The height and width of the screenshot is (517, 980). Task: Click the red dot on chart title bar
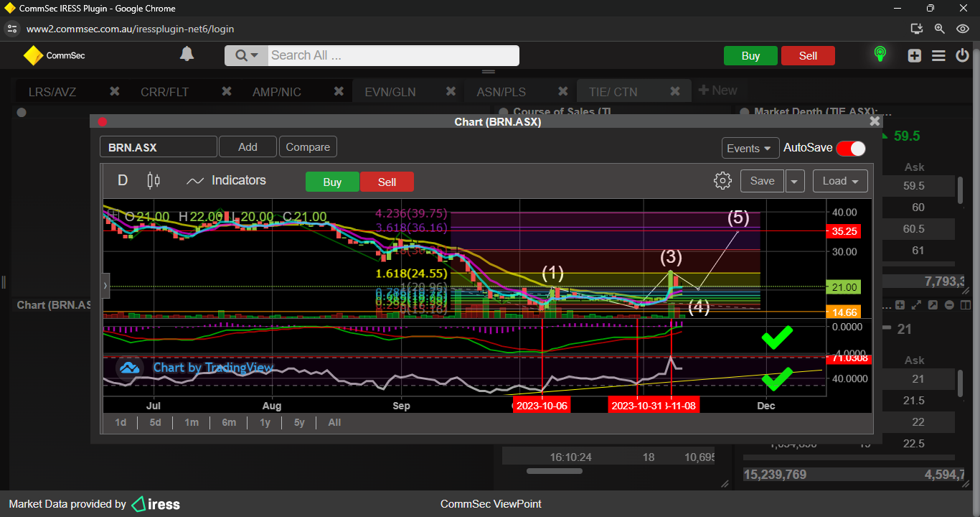(x=102, y=122)
